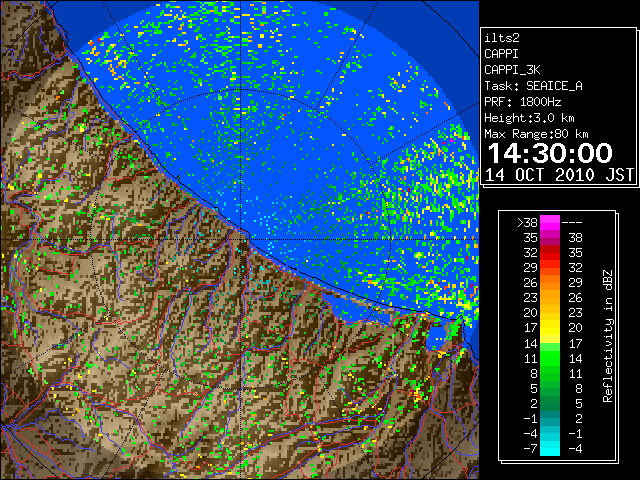
Task: Click the '-4' value at the legend bottom right
Action: pyautogui.click(x=575, y=449)
